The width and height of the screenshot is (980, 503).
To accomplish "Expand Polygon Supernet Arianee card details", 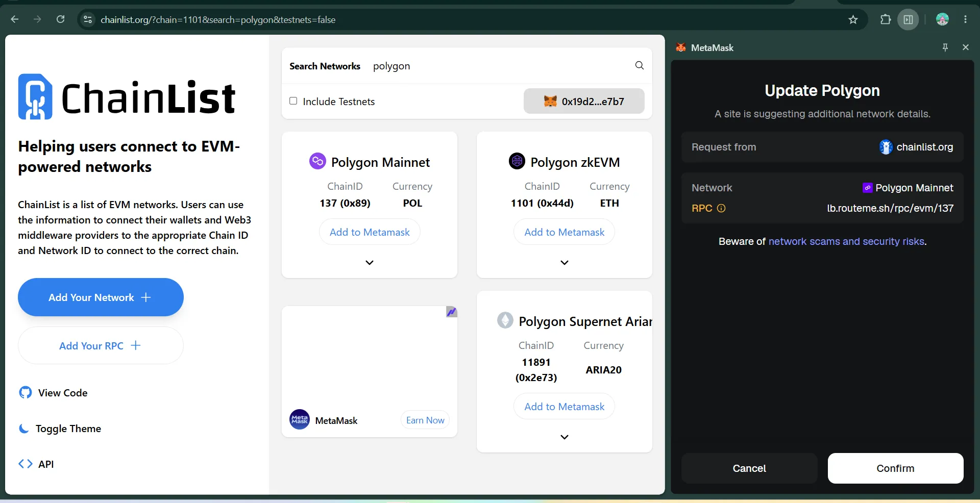I will pyautogui.click(x=565, y=437).
